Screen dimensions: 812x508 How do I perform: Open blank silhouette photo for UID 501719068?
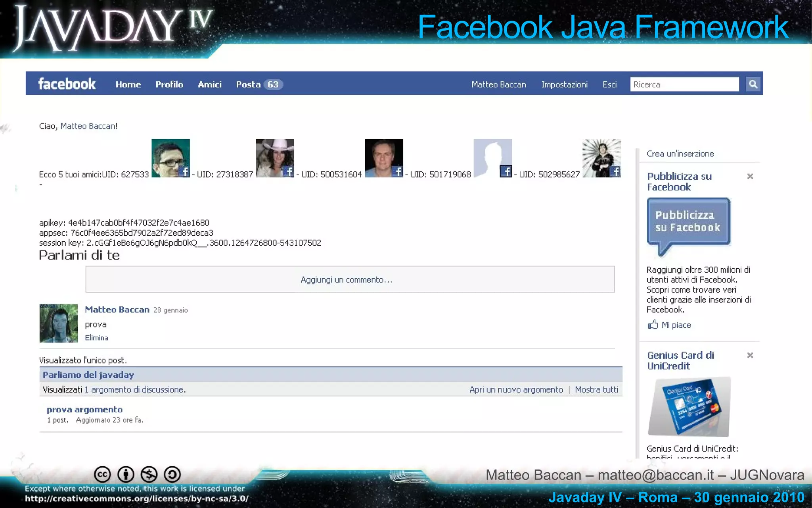coord(493,158)
